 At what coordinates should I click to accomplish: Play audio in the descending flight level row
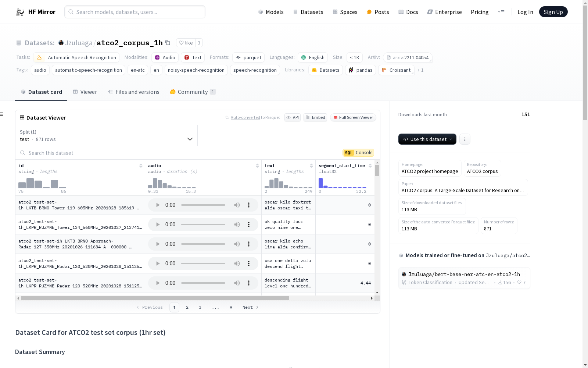pos(158,283)
